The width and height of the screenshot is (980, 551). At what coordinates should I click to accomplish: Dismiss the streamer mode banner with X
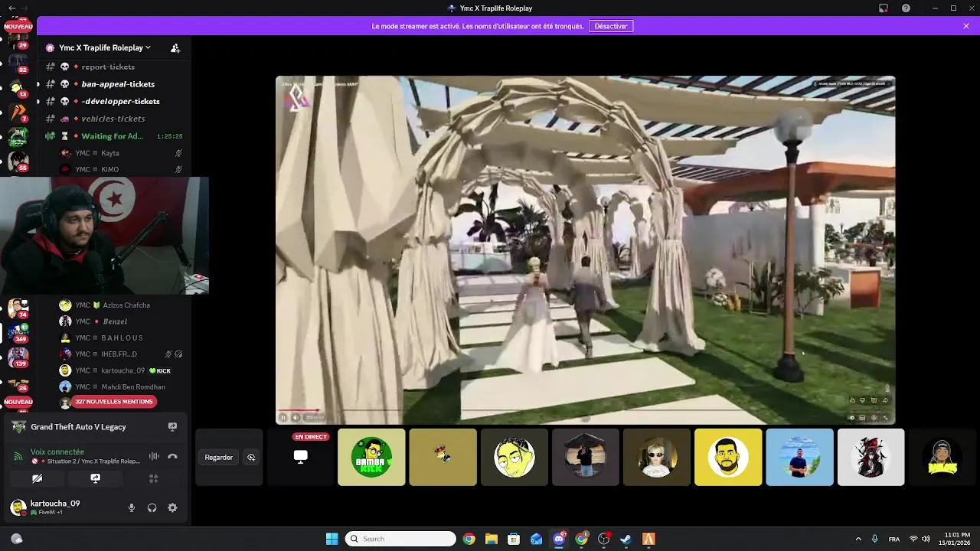966,26
